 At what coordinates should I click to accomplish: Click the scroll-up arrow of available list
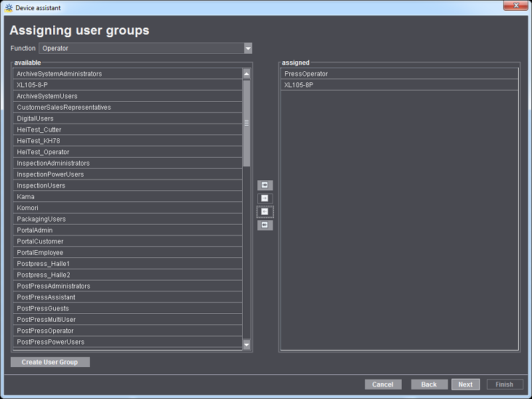pos(247,73)
